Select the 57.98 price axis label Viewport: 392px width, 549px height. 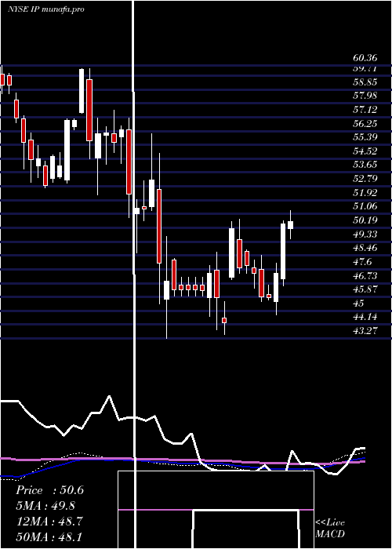click(365, 96)
